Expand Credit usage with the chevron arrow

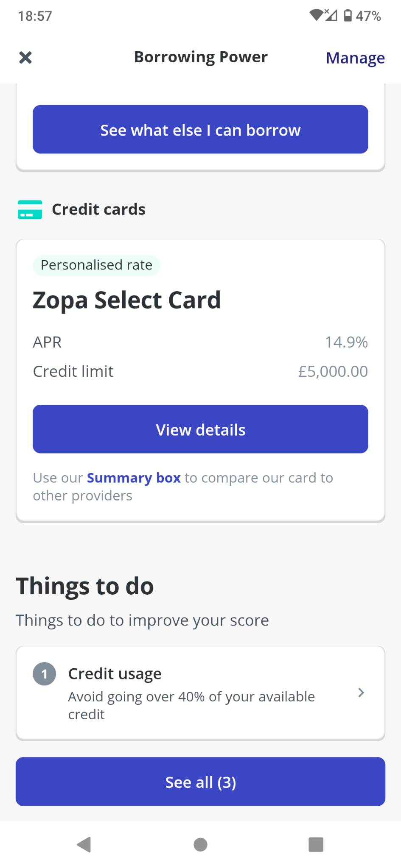(361, 693)
